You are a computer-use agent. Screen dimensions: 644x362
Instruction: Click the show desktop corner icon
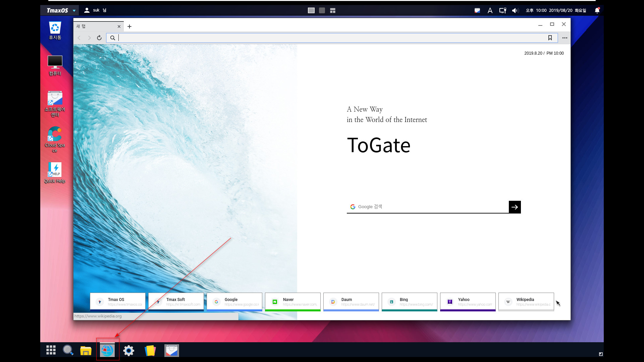(601, 354)
